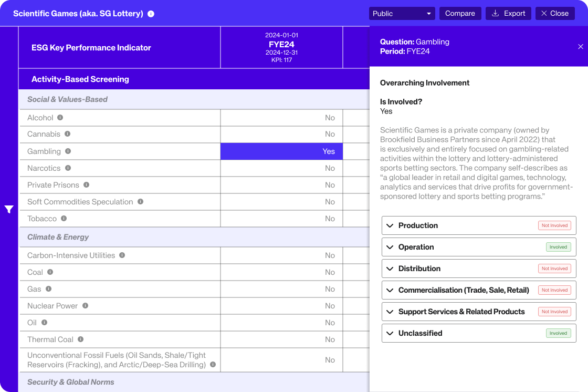Click Not Involved badge on Distribution
Screen dimensions: 588x392
pyautogui.click(x=554, y=269)
